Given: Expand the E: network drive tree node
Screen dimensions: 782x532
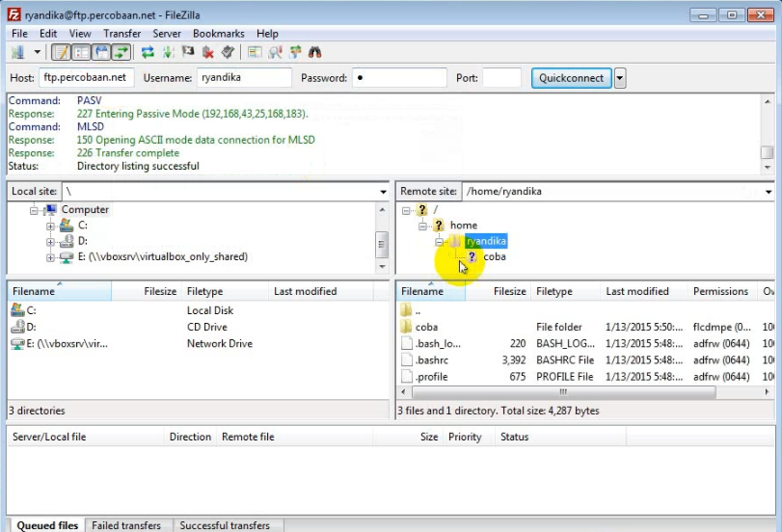Looking at the screenshot, I should [x=50, y=257].
